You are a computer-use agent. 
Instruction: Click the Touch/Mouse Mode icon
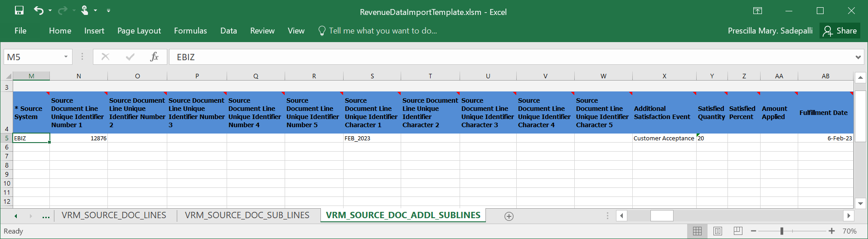tap(85, 10)
